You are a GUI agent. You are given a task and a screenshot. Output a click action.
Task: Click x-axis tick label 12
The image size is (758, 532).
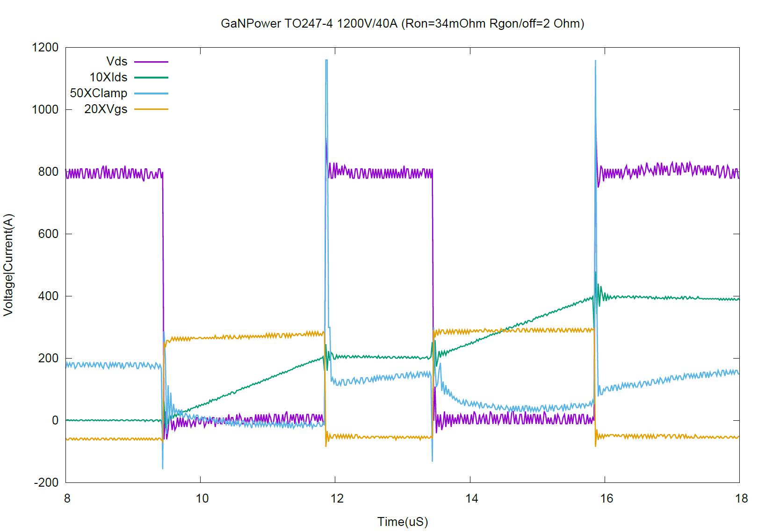point(337,498)
